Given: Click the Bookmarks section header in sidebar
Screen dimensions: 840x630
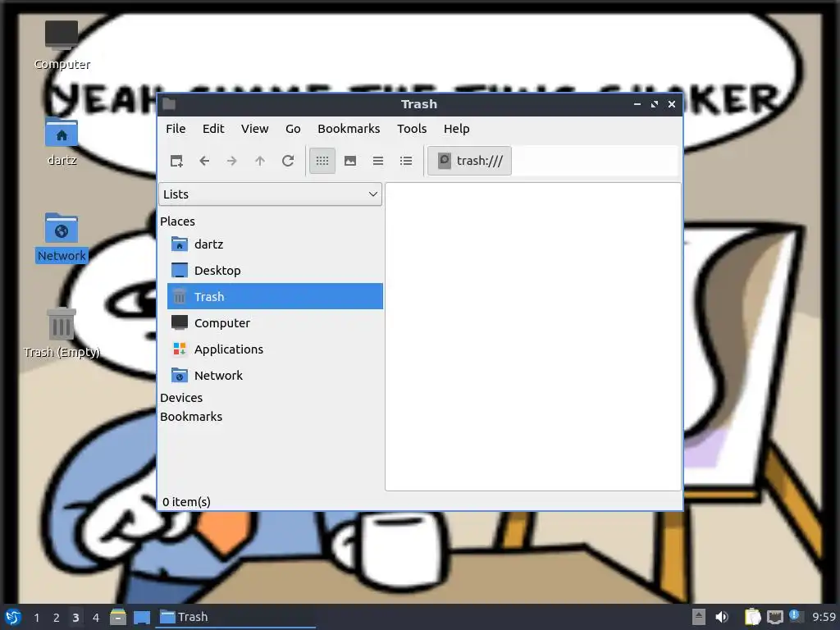Looking at the screenshot, I should 190,416.
